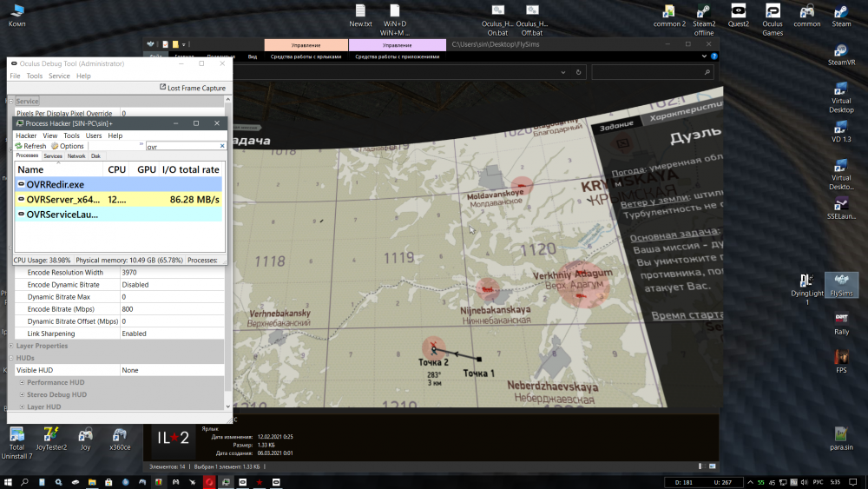Image resolution: width=868 pixels, height=489 pixels.
Task: Switch Explorer to large icons view
Action: [x=713, y=466]
